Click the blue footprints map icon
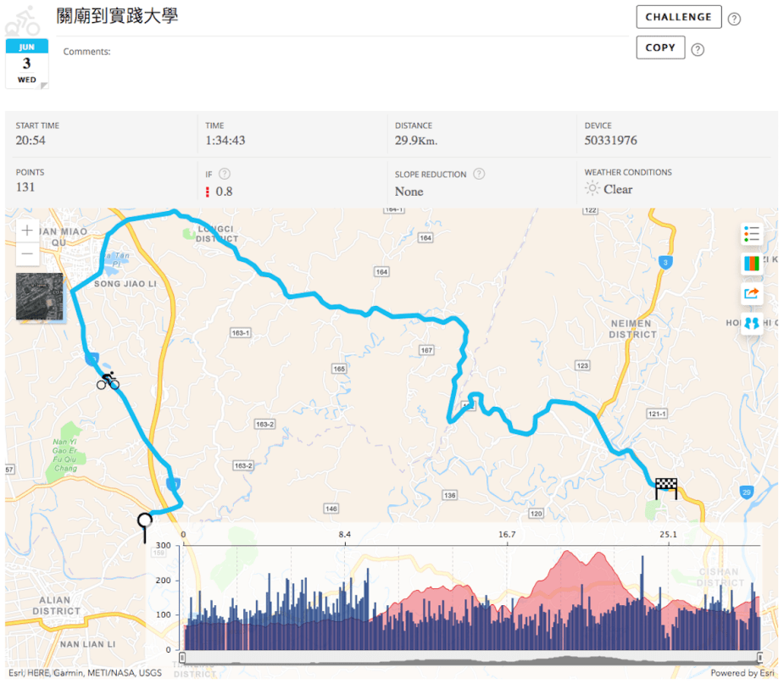 [x=752, y=323]
